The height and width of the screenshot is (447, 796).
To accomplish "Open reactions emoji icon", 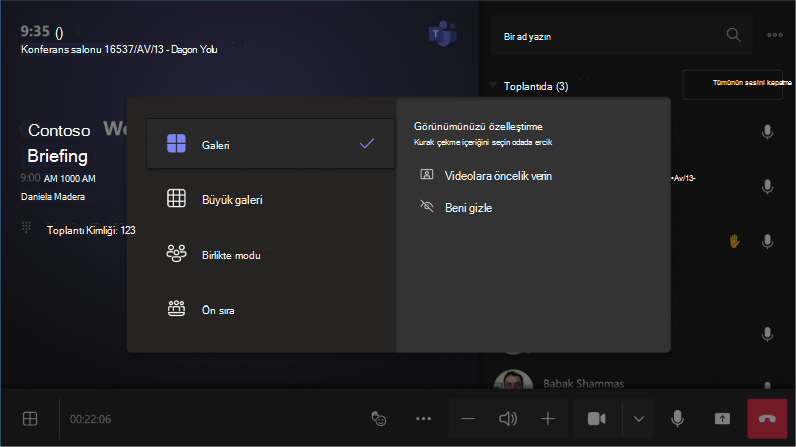I will pyautogui.click(x=379, y=419).
